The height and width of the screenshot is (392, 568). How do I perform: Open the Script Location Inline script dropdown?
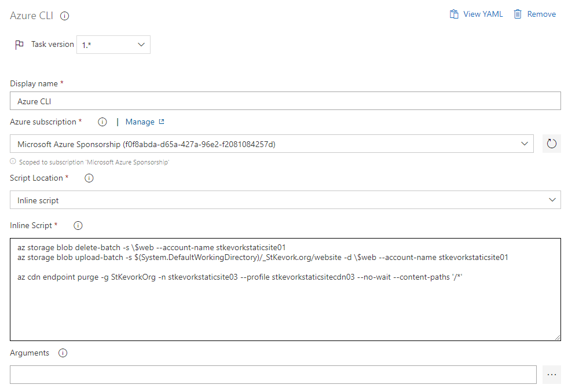285,200
